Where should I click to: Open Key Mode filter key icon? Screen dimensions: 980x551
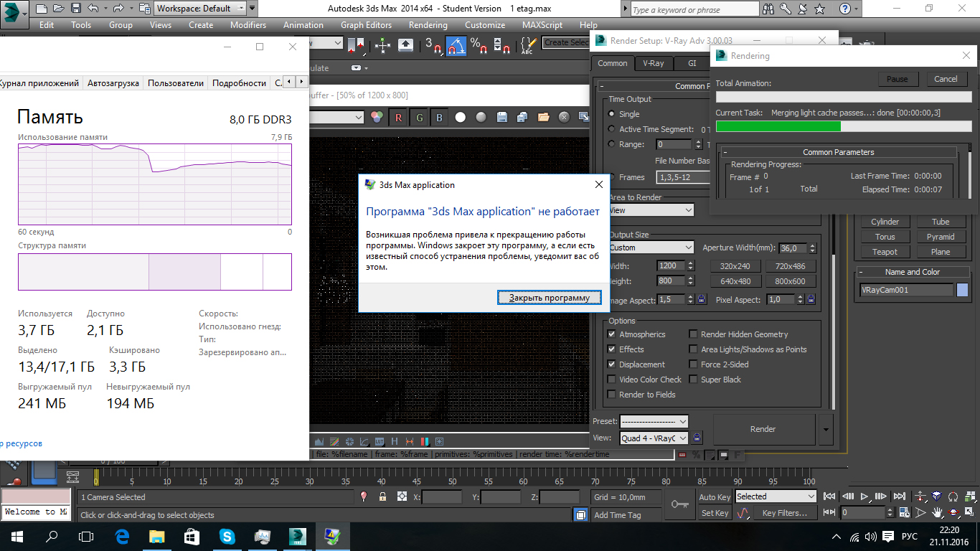(x=679, y=504)
